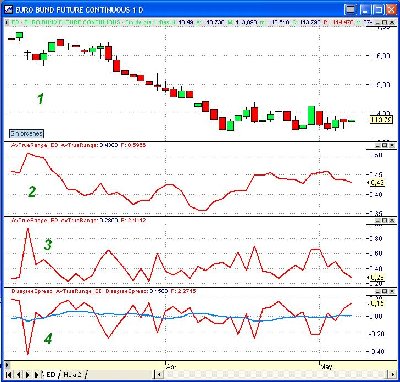The image size is (400, 382).
Task: Maximize the Spread indicator panel with the blue line
Action: click(384, 291)
